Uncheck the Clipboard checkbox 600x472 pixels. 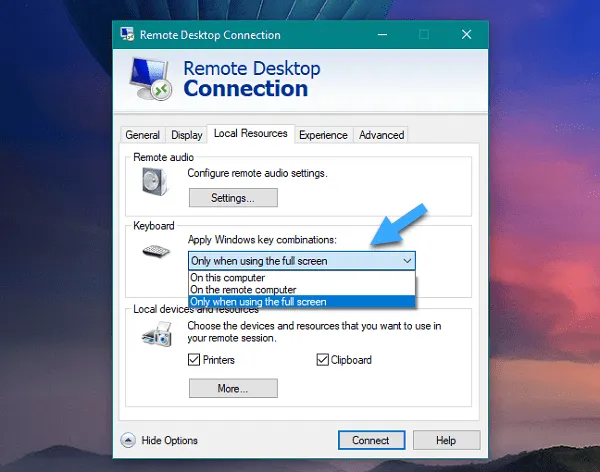323,360
